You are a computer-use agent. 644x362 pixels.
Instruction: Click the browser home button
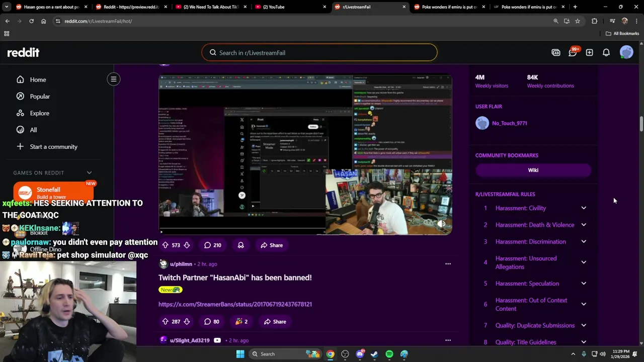click(43, 21)
